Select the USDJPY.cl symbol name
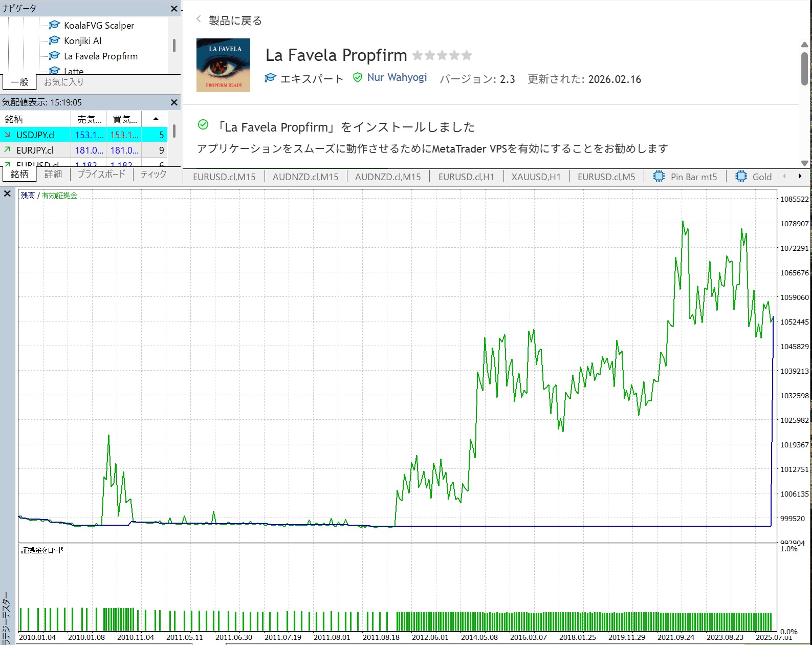 coord(35,135)
